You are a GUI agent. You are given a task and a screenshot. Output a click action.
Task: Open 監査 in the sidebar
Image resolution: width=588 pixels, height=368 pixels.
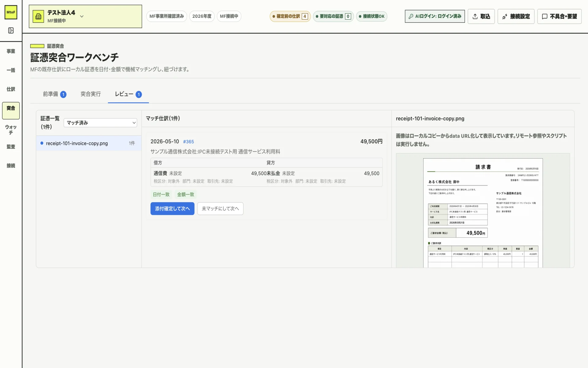click(x=11, y=147)
